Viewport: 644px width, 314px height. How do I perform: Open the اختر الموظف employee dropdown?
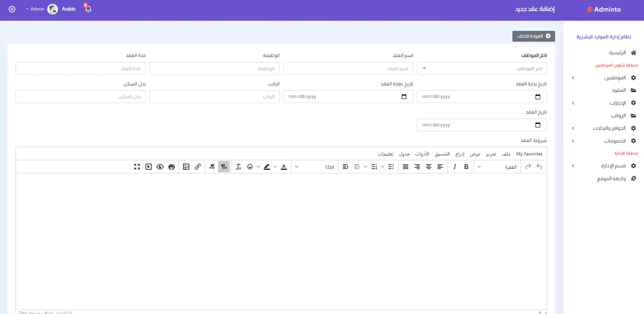click(x=481, y=68)
